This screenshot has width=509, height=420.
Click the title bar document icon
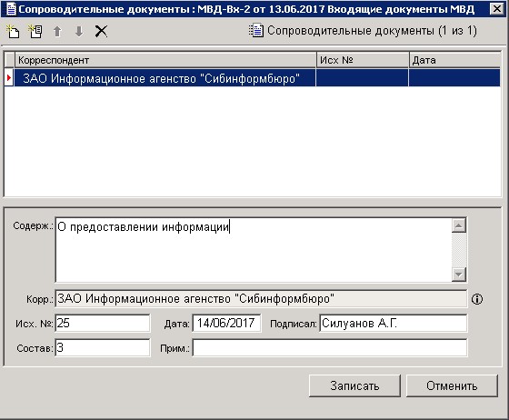coord(11,9)
